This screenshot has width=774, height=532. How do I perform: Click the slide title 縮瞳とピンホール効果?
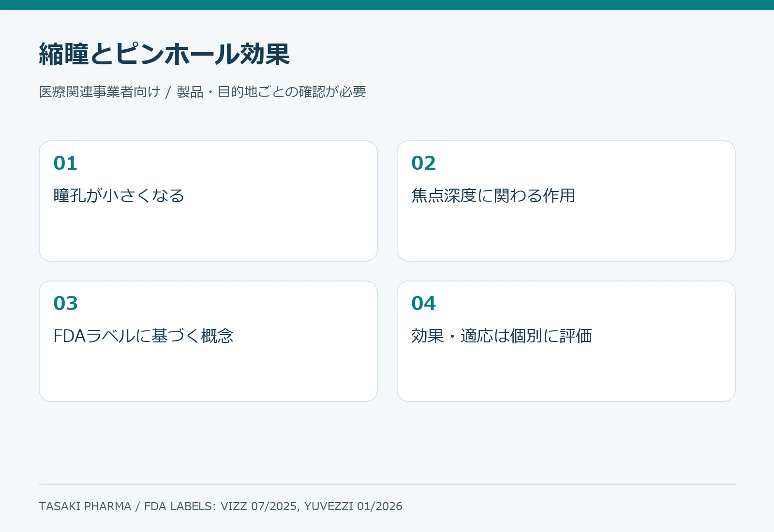coord(164,54)
